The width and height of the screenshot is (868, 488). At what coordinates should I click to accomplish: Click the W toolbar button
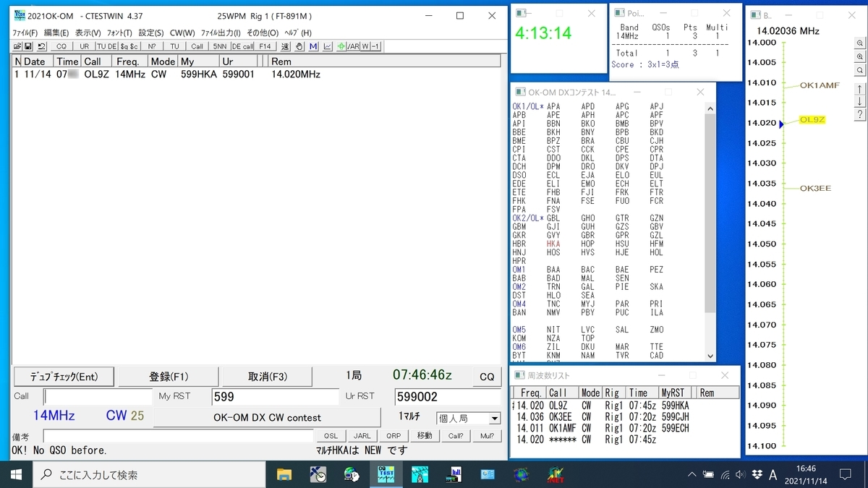(365, 46)
